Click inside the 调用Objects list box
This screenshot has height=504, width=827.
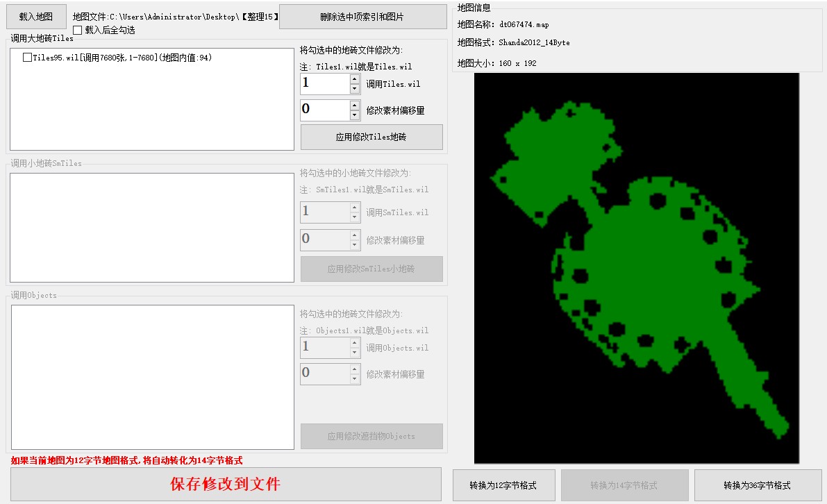[152, 377]
